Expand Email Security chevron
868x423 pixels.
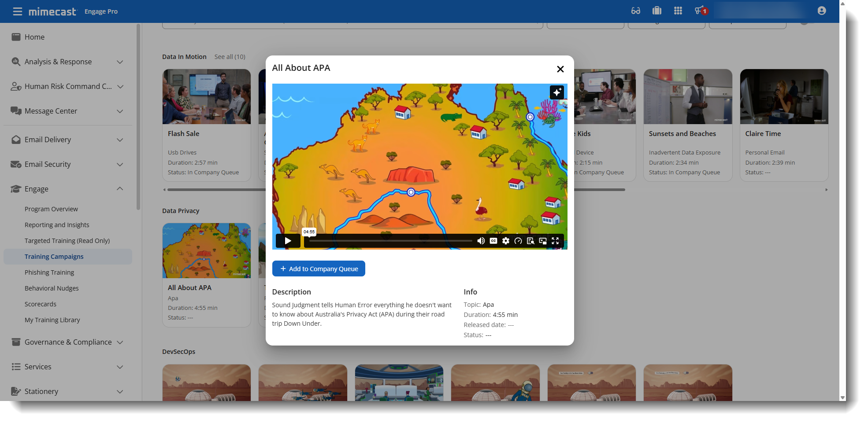tap(120, 164)
